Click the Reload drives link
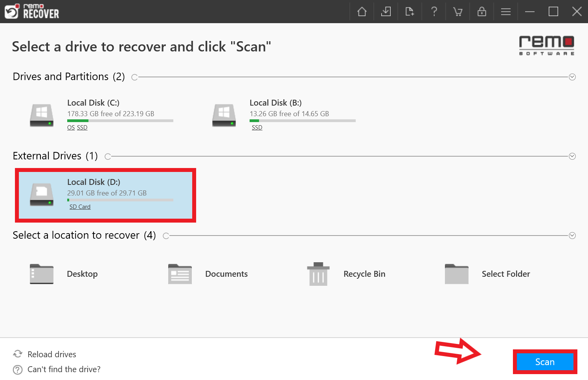The image size is (588, 380). pos(52,354)
